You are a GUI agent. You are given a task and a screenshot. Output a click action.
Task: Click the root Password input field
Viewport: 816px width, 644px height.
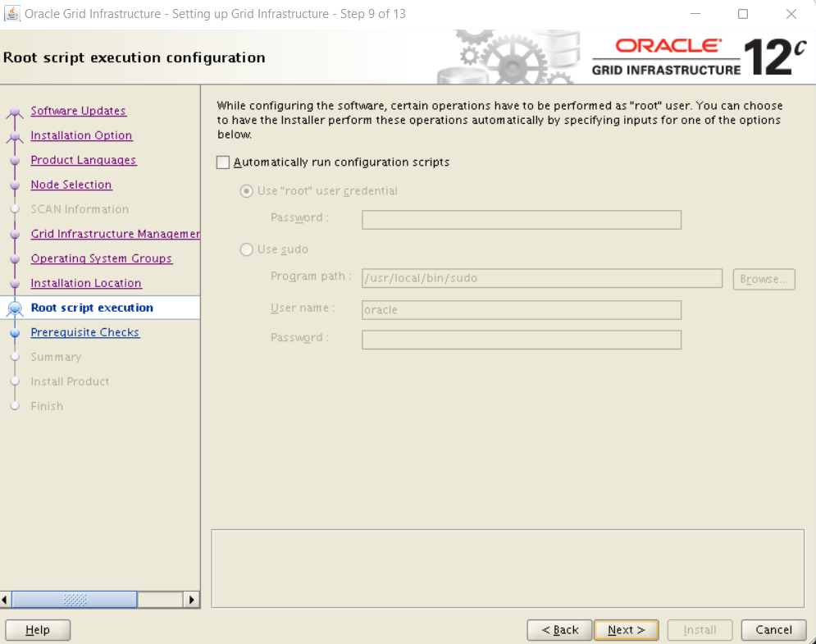click(522, 220)
